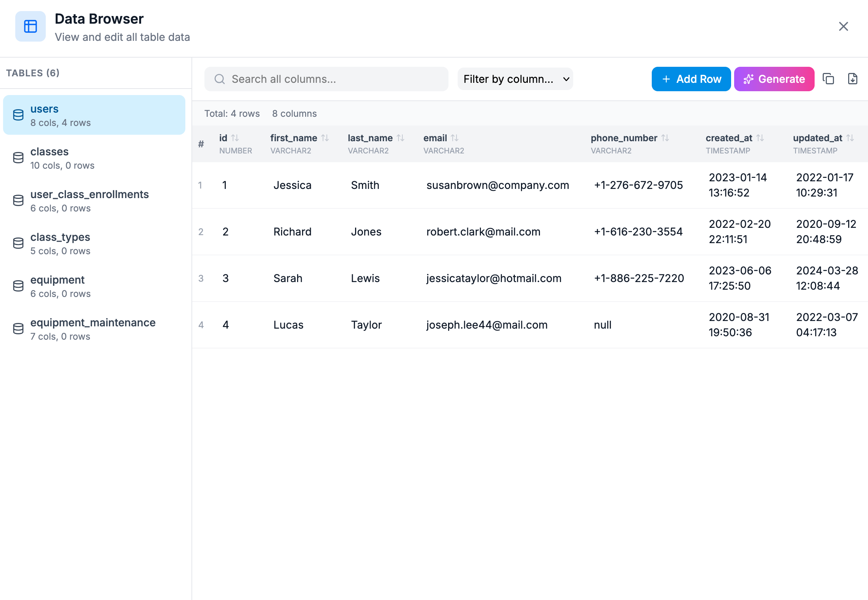Sort by phone_number column
Image resolution: width=868 pixels, height=600 pixels.
(665, 138)
